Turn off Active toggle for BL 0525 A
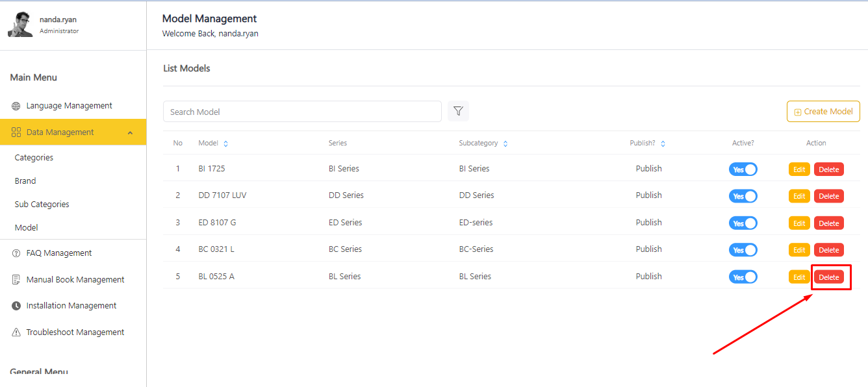The width and height of the screenshot is (868, 387). (743, 277)
